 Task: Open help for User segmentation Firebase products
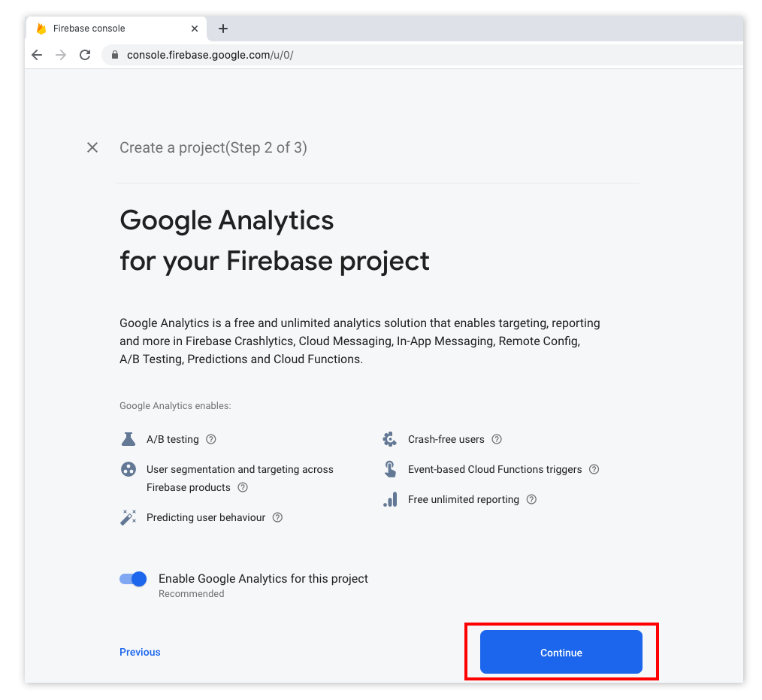pos(243,487)
